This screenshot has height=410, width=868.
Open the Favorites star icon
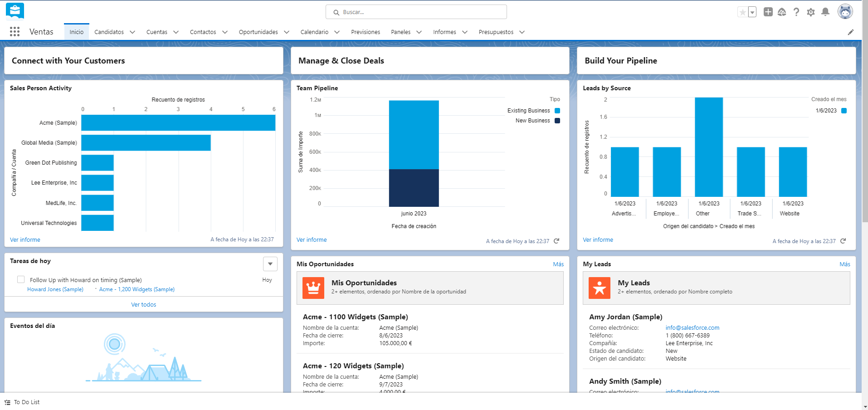click(x=742, y=12)
